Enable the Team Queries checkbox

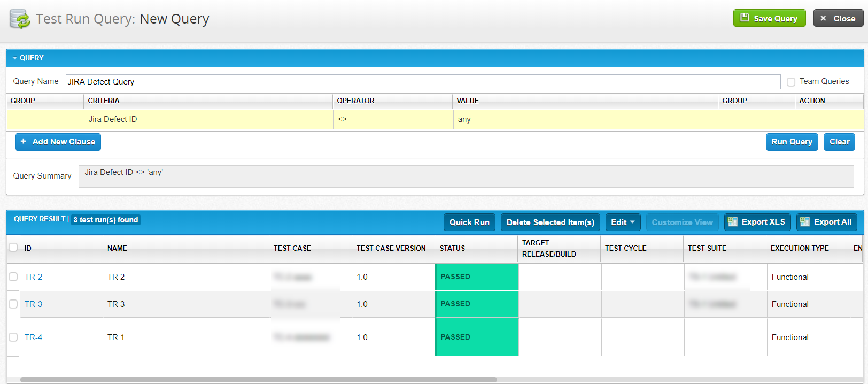791,82
